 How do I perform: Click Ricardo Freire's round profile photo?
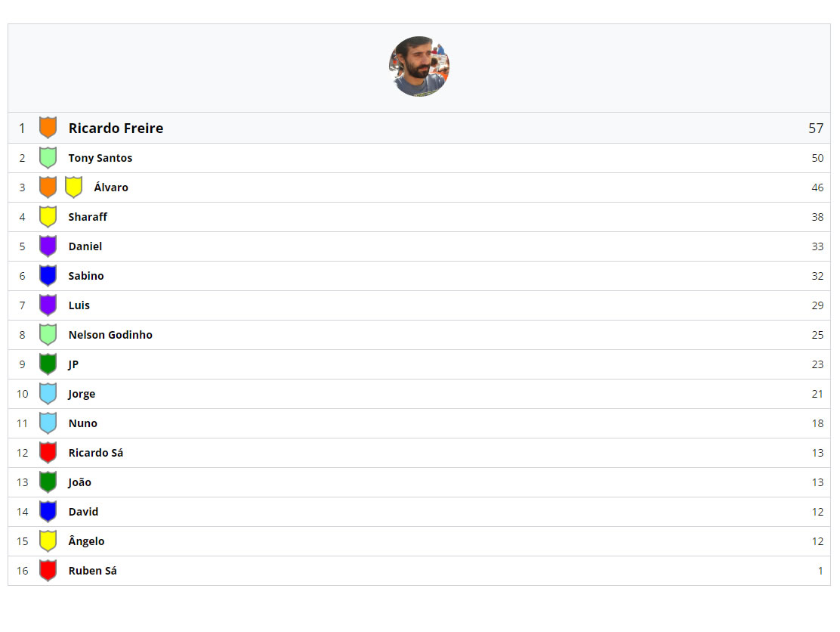(x=419, y=67)
